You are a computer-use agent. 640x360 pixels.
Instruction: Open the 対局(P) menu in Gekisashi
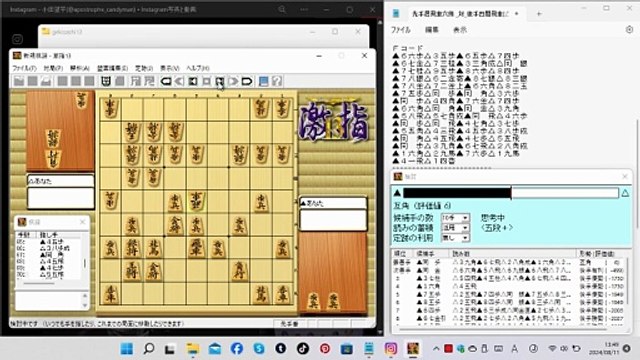[x=53, y=68]
